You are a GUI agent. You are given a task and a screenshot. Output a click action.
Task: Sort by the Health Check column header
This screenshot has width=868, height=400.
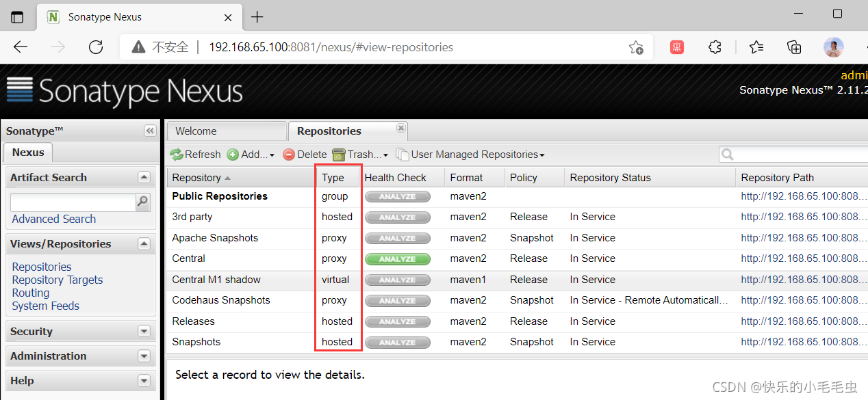(402, 178)
